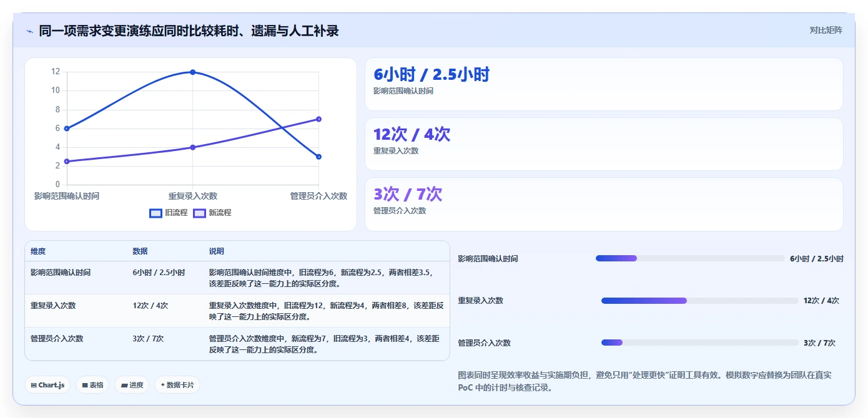The width and height of the screenshot is (868, 418).
Task: Click the 旧流程 data point at 12
Action: (192, 72)
